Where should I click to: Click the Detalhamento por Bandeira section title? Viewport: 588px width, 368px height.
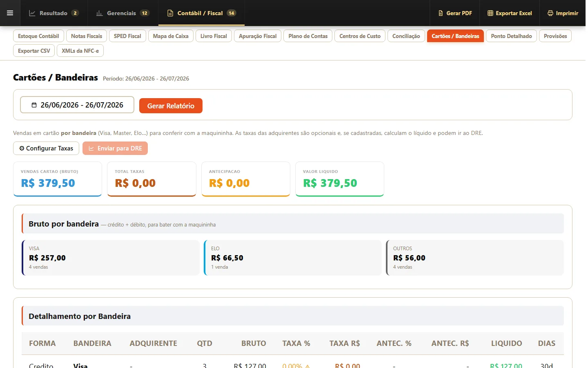[x=80, y=316]
